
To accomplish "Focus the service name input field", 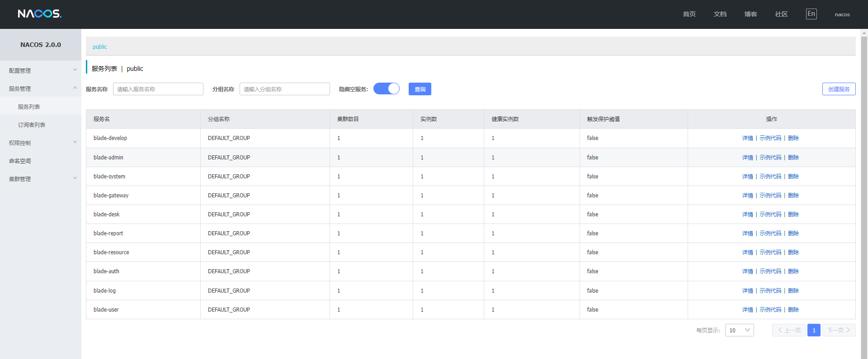I will 158,89.
